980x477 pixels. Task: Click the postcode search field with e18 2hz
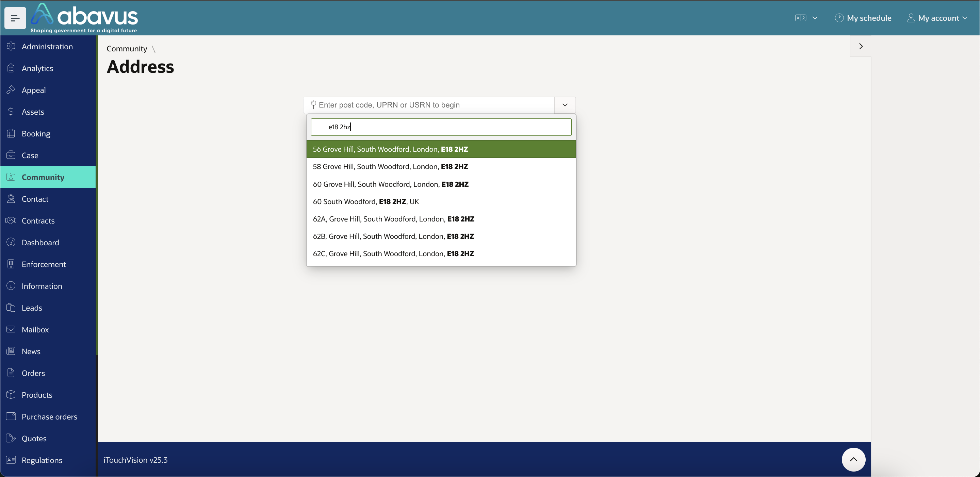441,127
